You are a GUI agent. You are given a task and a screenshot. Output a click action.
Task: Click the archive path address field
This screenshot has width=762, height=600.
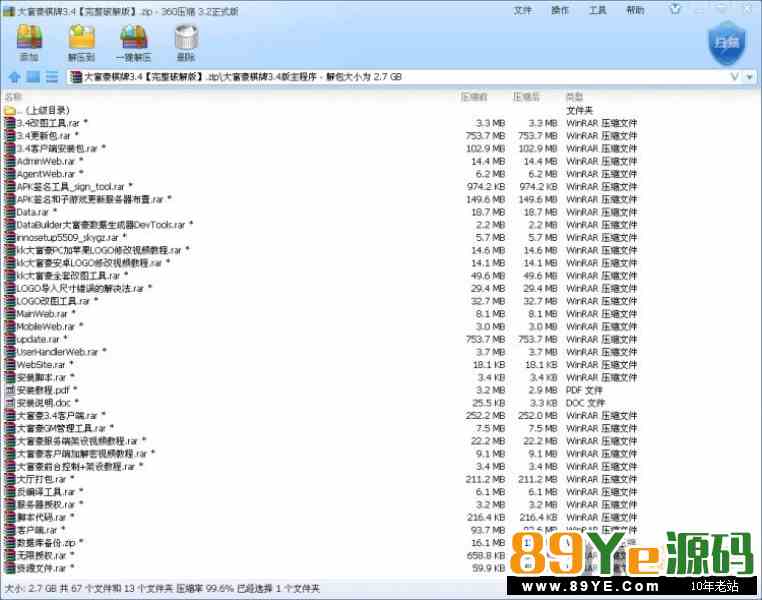(x=398, y=77)
